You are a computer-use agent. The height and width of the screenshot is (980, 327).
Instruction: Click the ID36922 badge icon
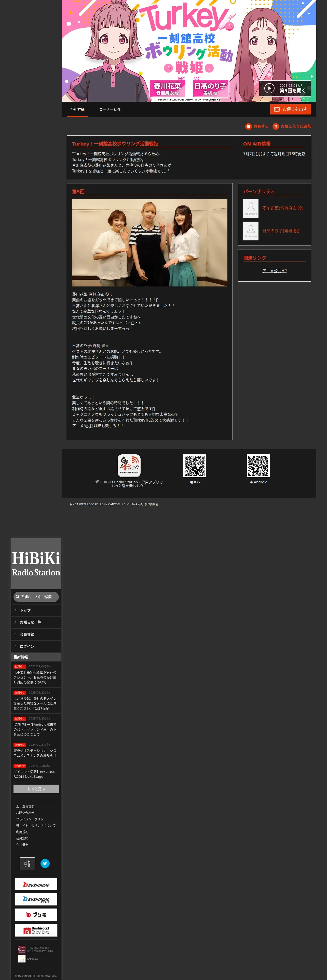[22, 959]
